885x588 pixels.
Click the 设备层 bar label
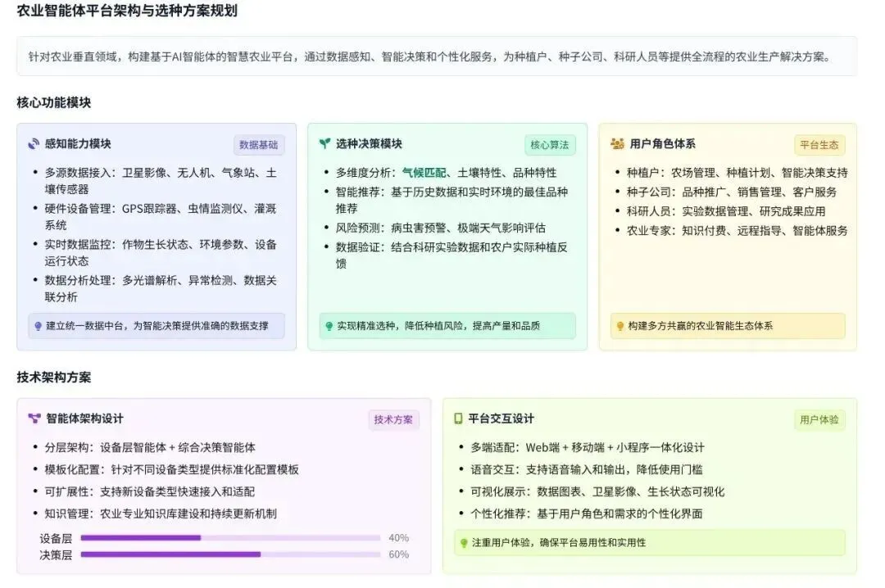click(x=56, y=538)
